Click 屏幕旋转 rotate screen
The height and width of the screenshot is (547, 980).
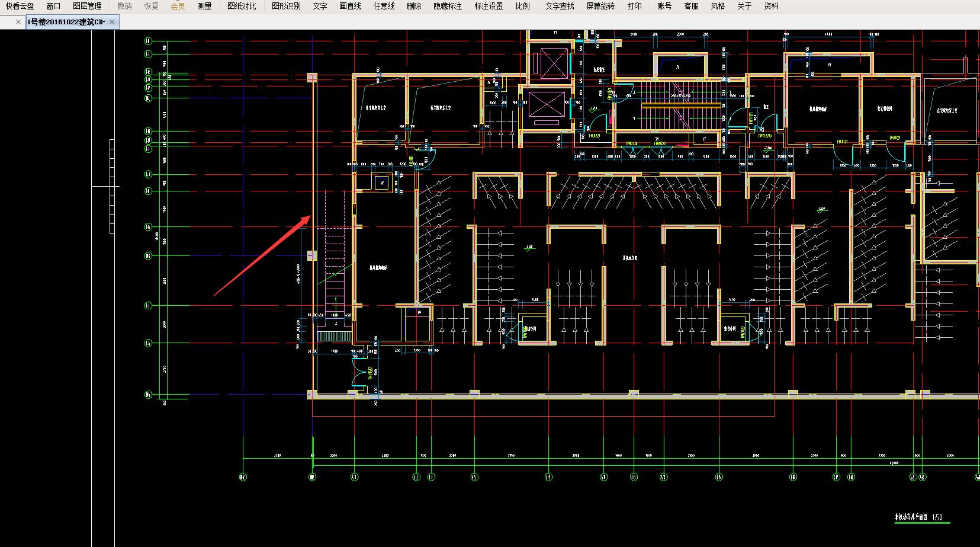(x=600, y=6)
